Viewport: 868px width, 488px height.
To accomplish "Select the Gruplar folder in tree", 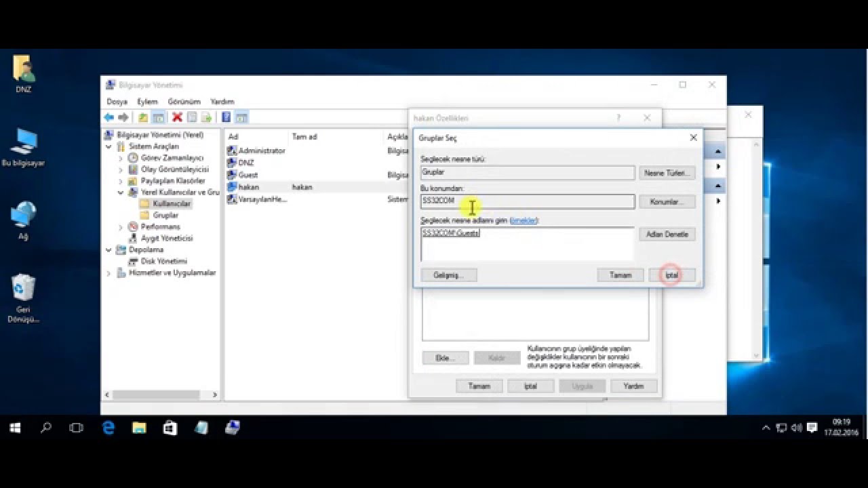I will pyautogui.click(x=165, y=215).
